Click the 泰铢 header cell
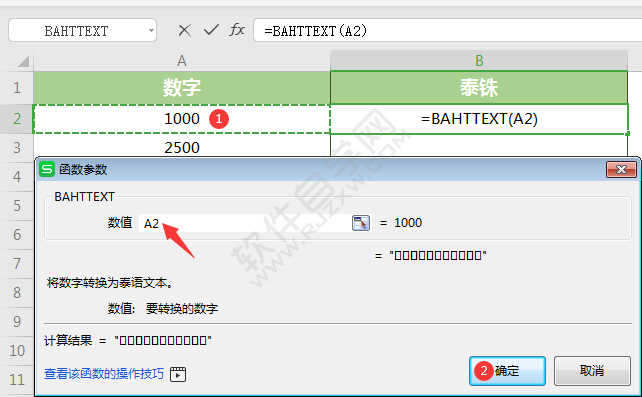The image size is (642, 397). [x=479, y=88]
